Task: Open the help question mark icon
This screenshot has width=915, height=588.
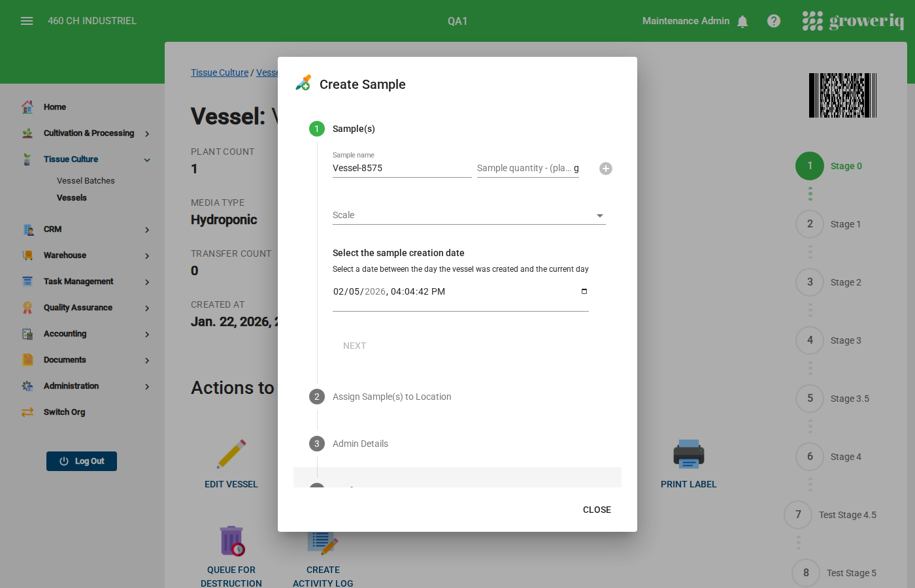Action: [774, 21]
